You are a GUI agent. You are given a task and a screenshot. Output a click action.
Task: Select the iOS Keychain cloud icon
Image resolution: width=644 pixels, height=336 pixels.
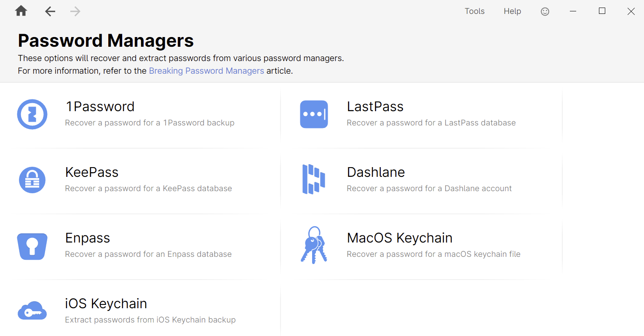tap(32, 311)
